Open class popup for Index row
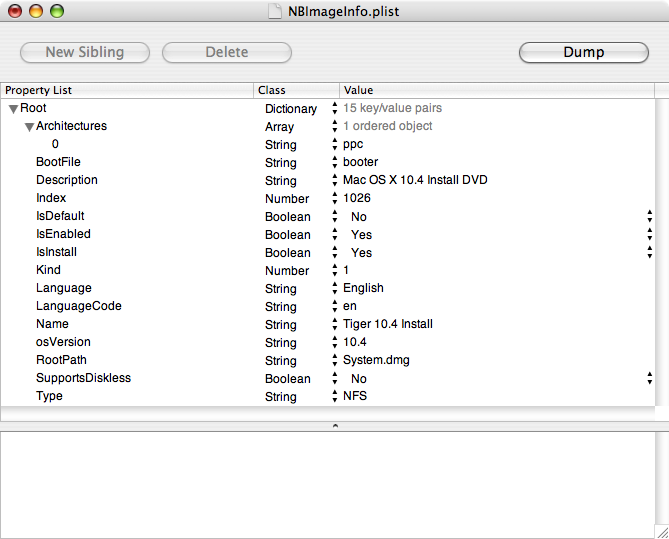Image resolution: width=669 pixels, height=539 pixels. [335, 198]
